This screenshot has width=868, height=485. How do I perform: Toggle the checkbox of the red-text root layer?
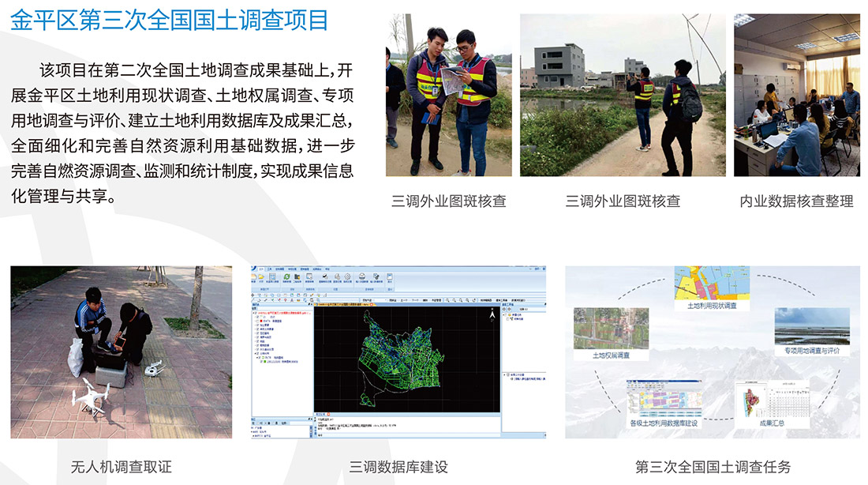257,313
